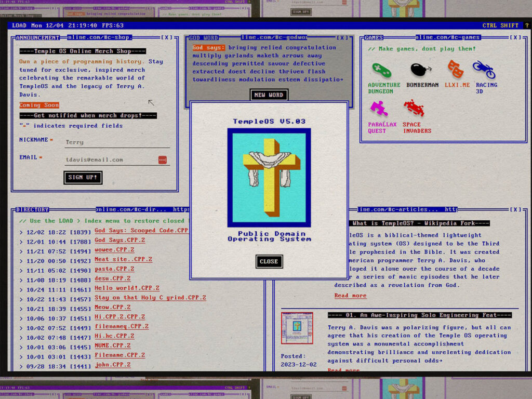Open Parallax Quest puzzle piece icon
Screen dimensions: 532x399
(x=379, y=109)
